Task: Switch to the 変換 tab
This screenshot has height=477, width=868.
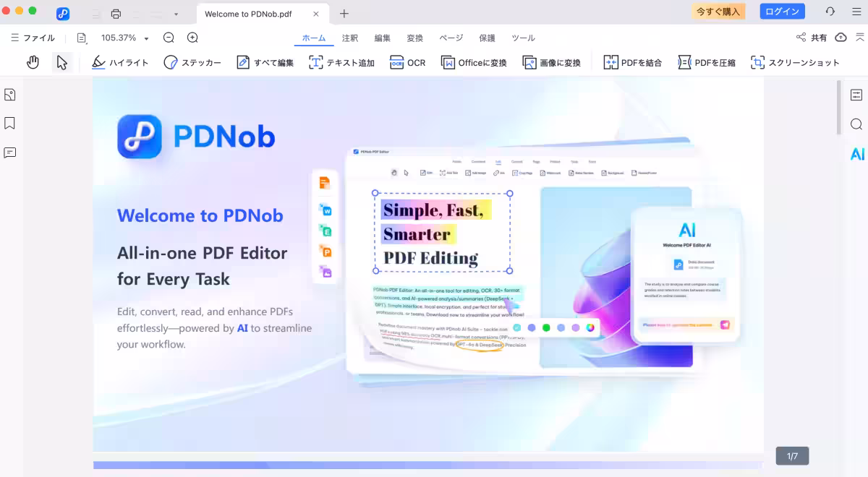Action: coord(414,38)
